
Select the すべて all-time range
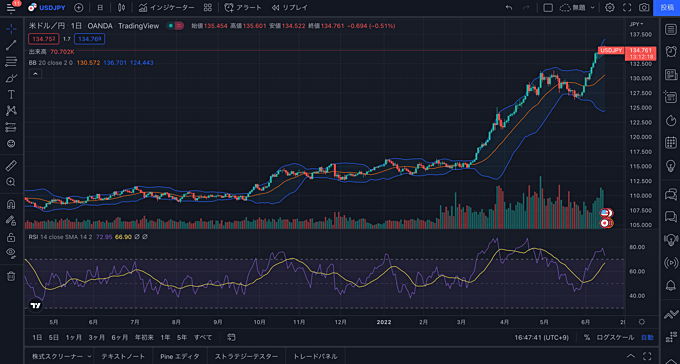click(x=203, y=338)
